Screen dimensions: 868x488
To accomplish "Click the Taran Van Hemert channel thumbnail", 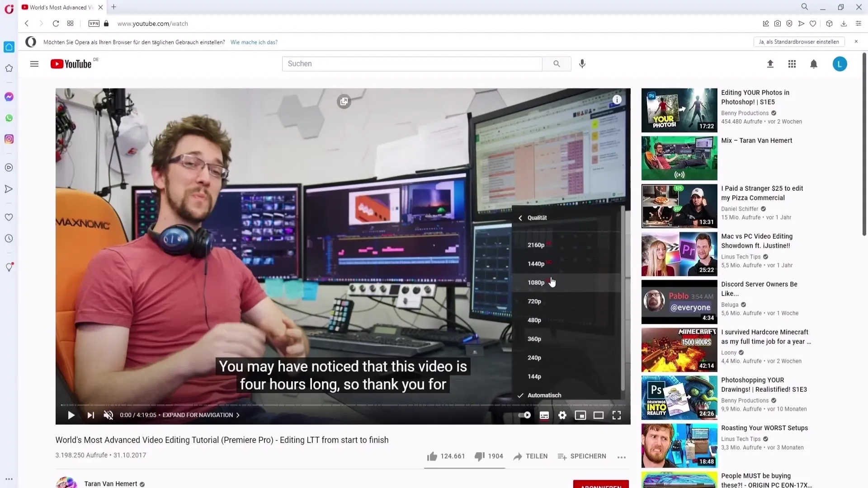I will [x=66, y=484].
